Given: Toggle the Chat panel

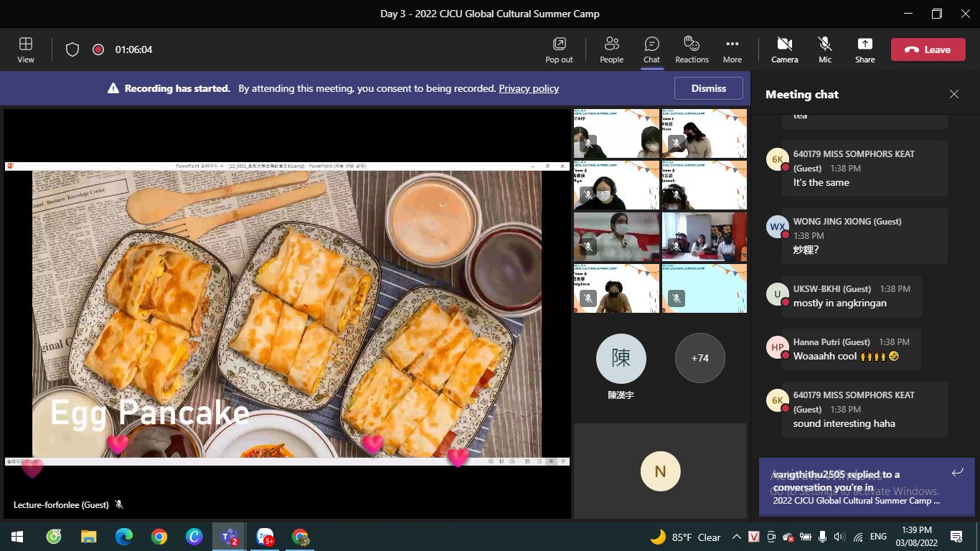Looking at the screenshot, I should (x=651, y=50).
